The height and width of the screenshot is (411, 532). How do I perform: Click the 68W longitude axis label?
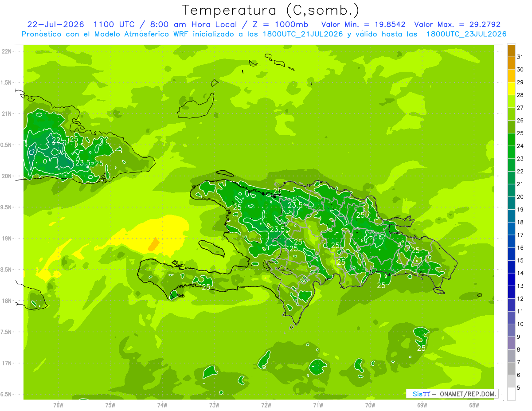click(x=474, y=405)
